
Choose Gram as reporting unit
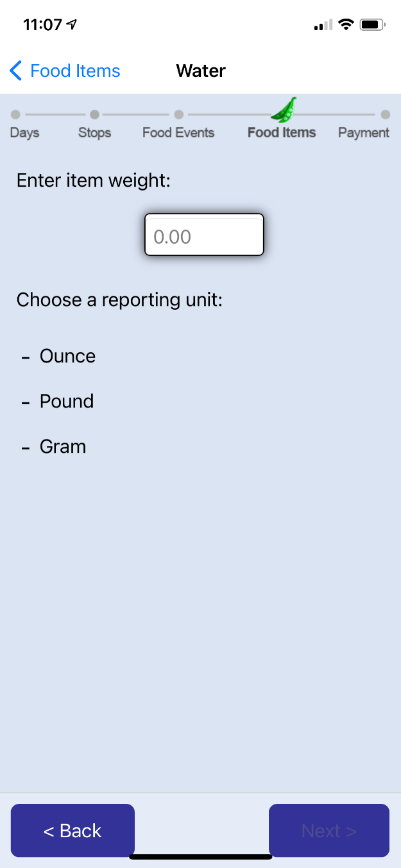[63, 447]
